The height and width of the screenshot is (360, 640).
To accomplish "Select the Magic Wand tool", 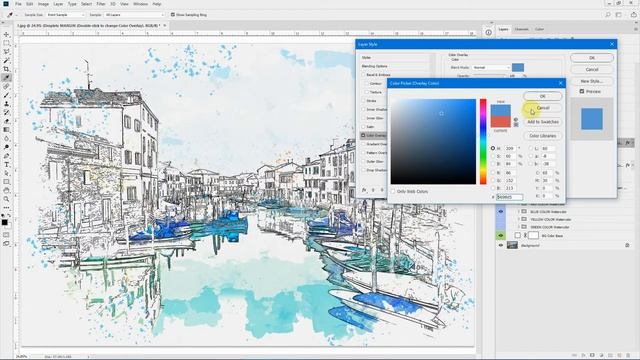I will coord(6,60).
